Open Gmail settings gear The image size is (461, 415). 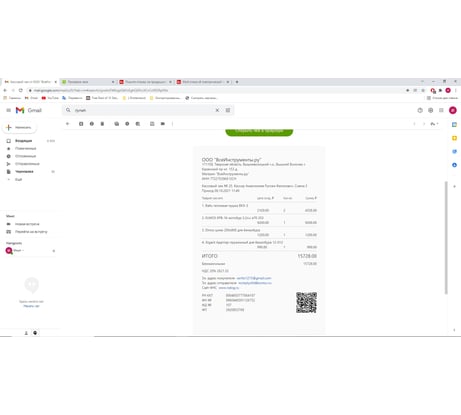(431, 110)
